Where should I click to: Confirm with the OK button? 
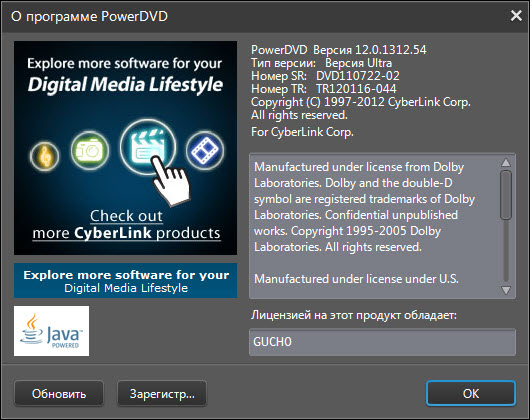471,393
